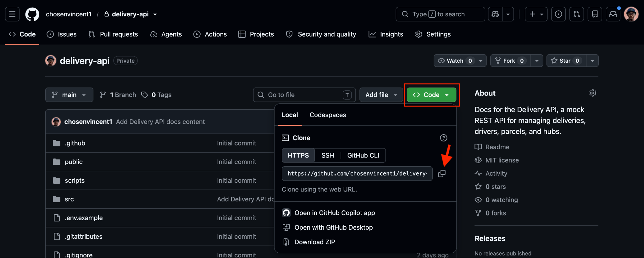The height and width of the screenshot is (258, 644).
Task: Open GitHub Copilot chat icon
Action: coord(495,14)
